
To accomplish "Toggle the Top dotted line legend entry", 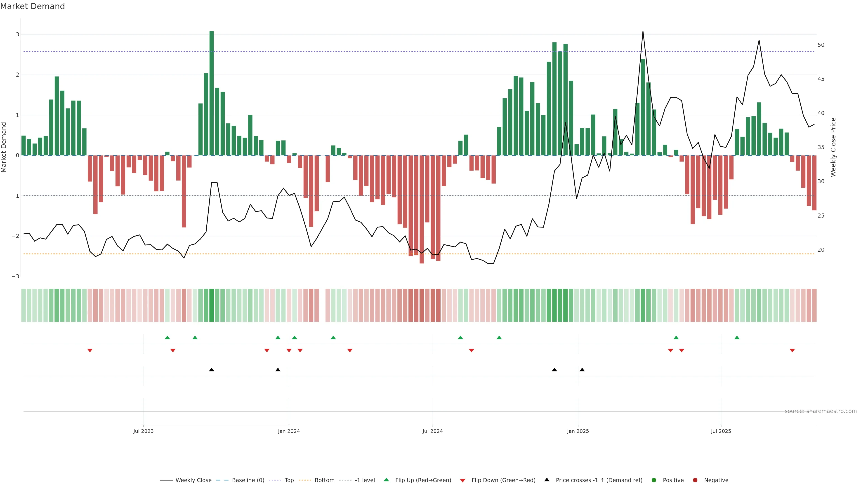I will 289,480.
